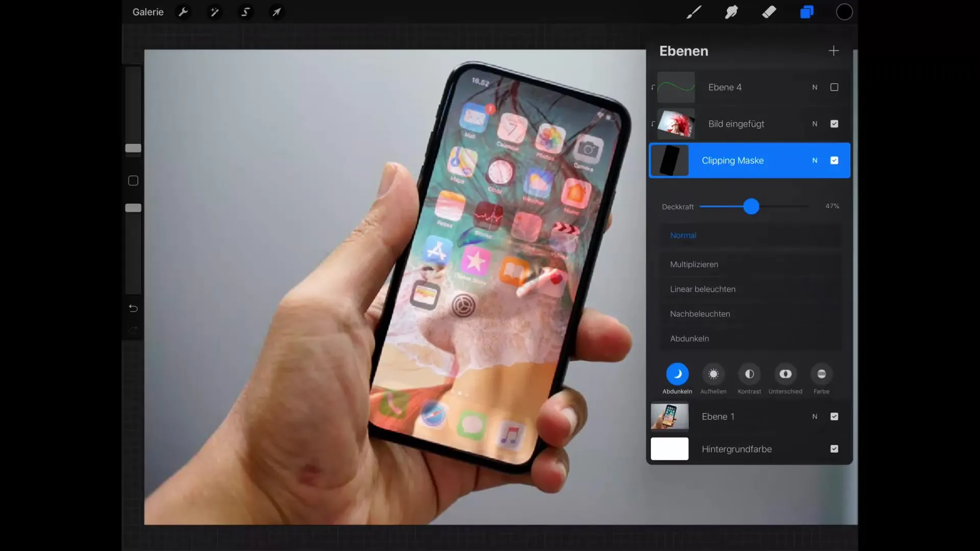Tap the square modifier button in sidebar
This screenshot has height=551, width=980.
point(133,181)
